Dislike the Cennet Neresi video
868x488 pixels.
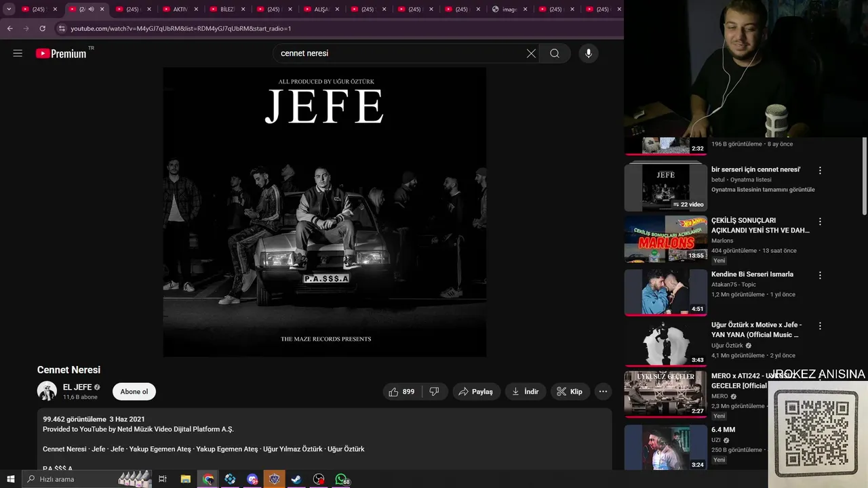pos(434,392)
